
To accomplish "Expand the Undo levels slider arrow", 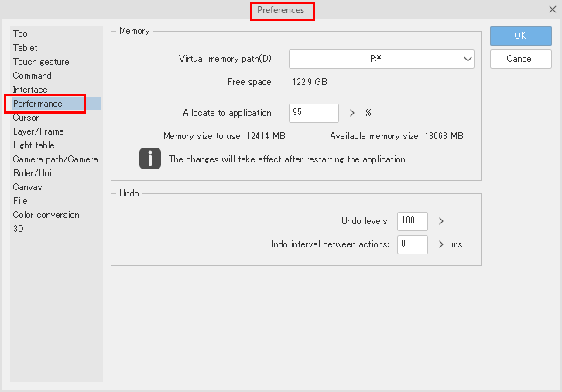I will coord(440,221).
